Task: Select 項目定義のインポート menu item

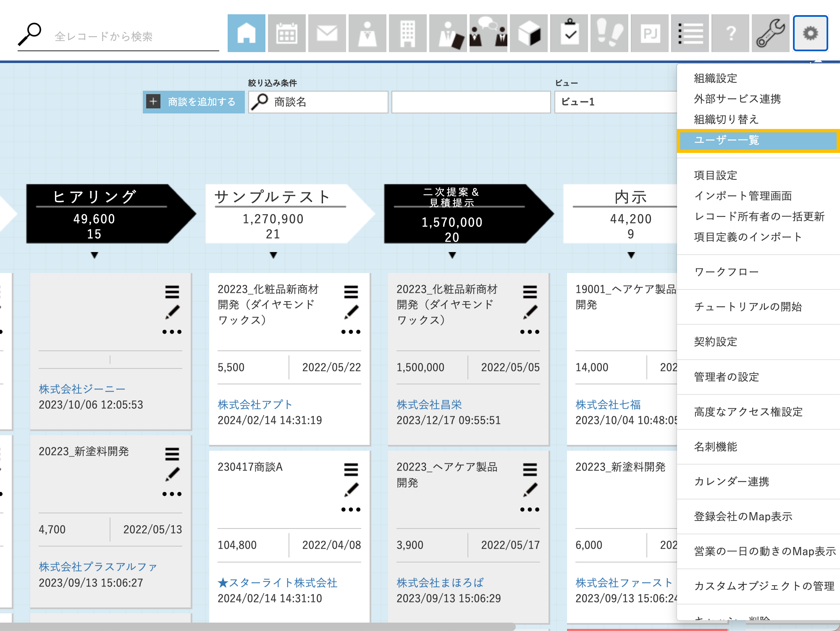Action: click(x=748, y=237)
